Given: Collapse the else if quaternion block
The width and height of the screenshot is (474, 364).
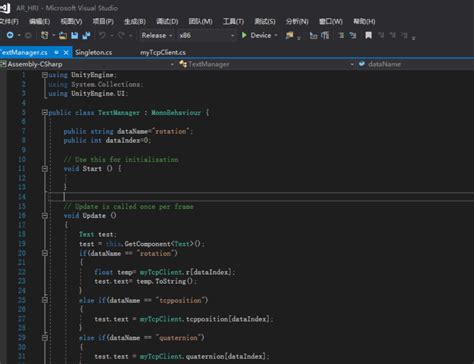Looking at the screenshot, I should (45, 338).
